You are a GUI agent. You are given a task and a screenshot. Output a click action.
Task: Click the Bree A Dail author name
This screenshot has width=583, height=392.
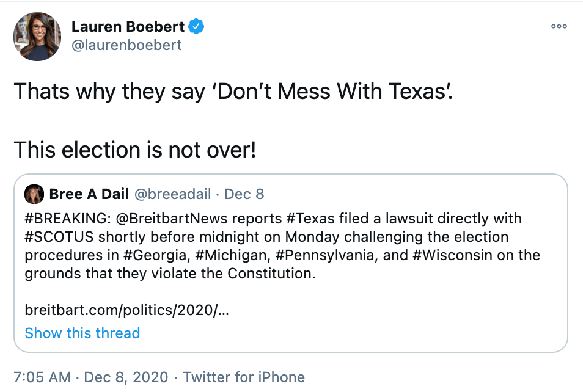[x=89, y=194]
